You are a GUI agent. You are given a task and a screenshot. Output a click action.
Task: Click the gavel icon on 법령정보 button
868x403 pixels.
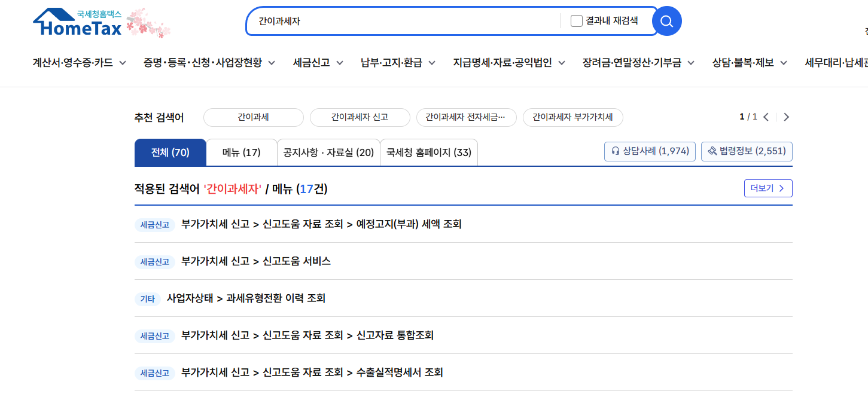pyautogui.click(x=712, y=151)
